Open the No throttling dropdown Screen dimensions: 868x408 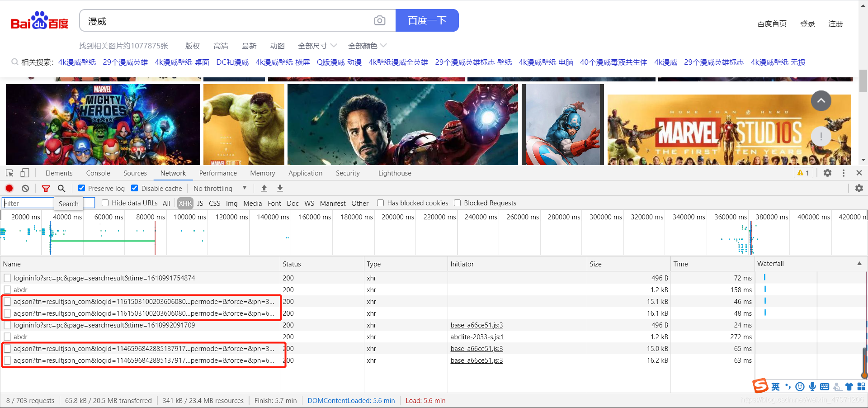(x=220, y=188)
